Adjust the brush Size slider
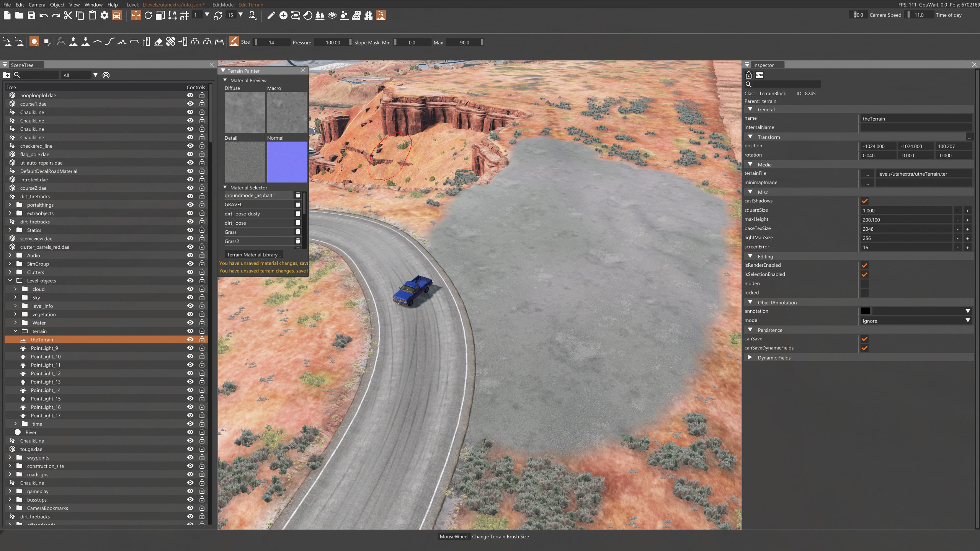 point(272,42)
